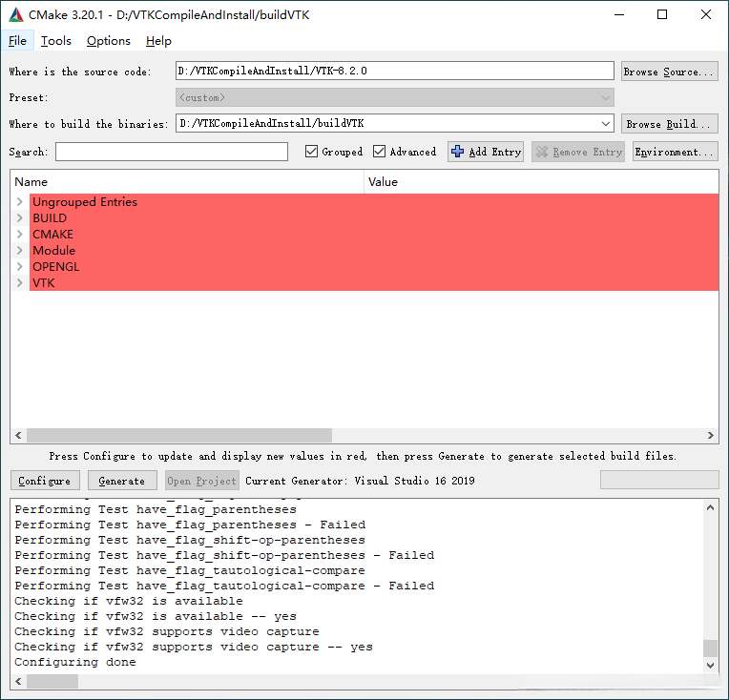Toggle the Grouped checkbox

coord(311,152)
